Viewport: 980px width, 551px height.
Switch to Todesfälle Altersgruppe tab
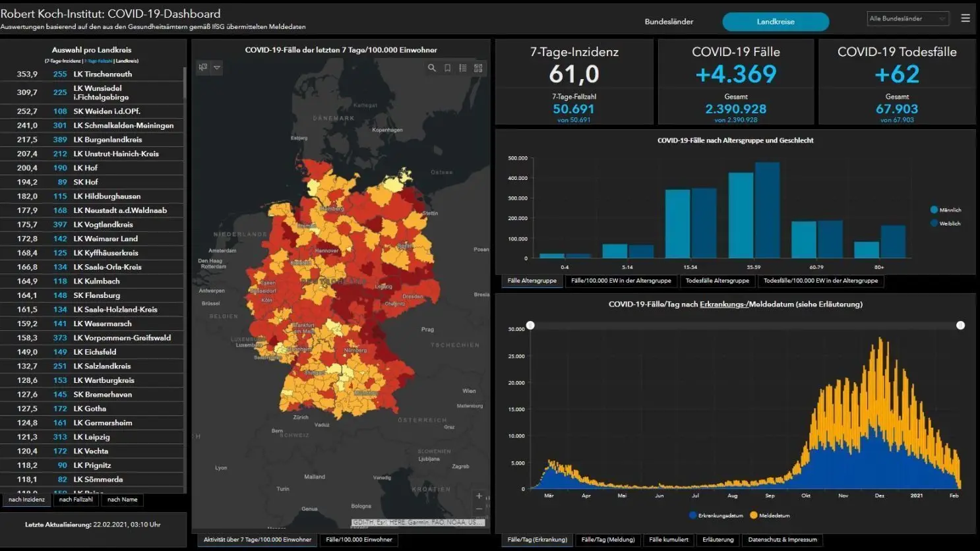coord(717,281)
